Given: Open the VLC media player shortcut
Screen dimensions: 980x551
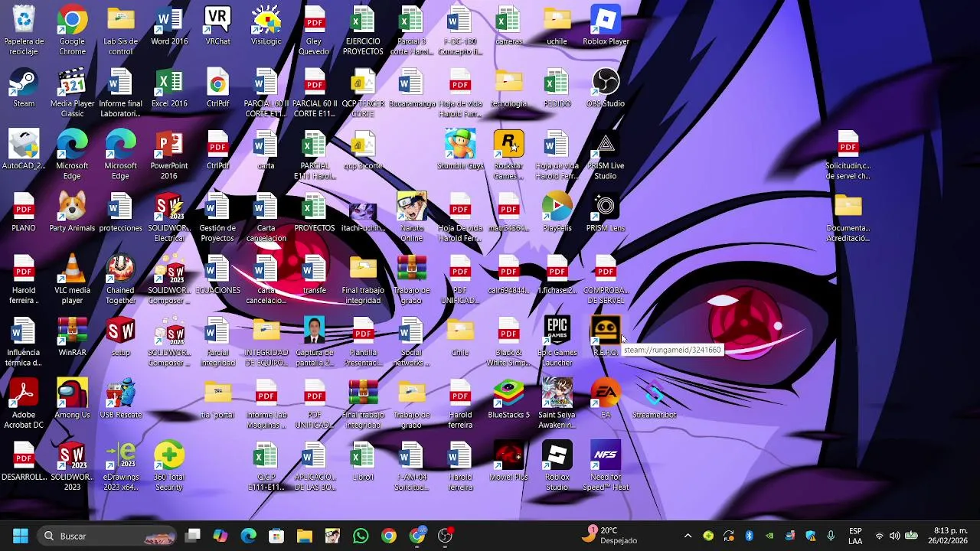Looking at the screenshot, I should coord(72,279).
